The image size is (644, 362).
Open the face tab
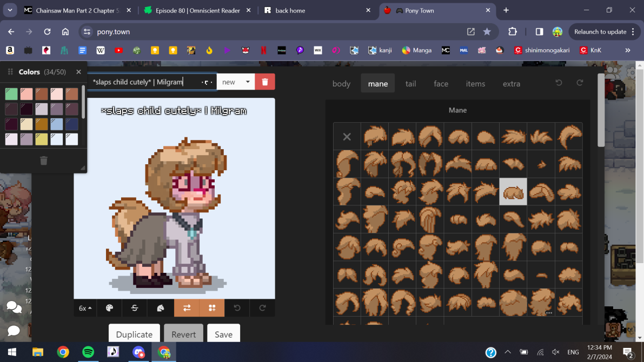pos(441,84)
